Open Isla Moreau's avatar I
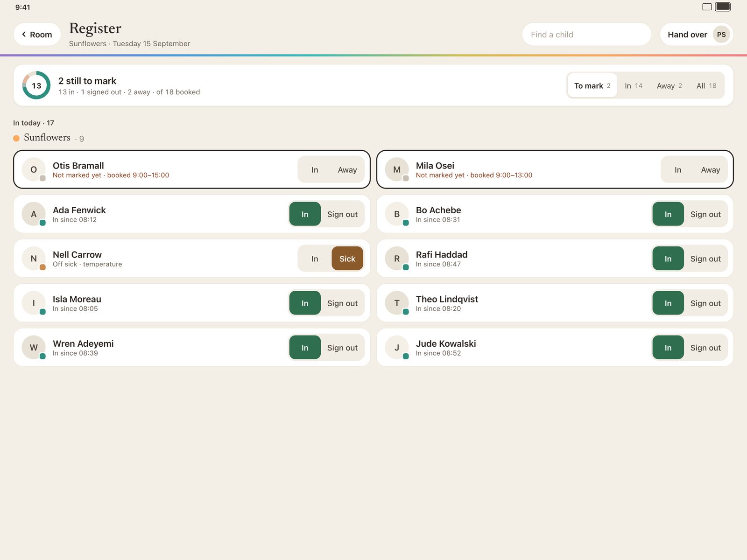The height and width of the screenshot is (560, 747). (x=34, y=303)
